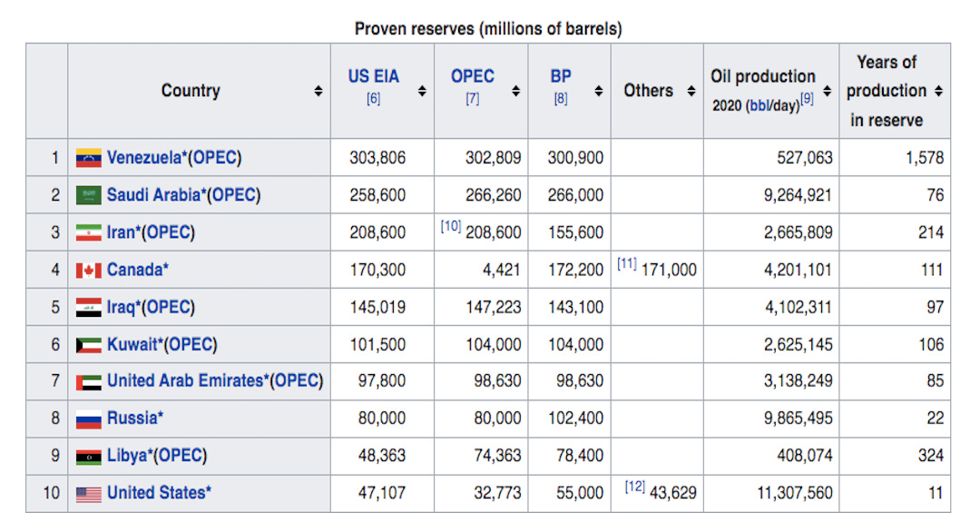Click the Kuwait flag icon

click(89, 345)
